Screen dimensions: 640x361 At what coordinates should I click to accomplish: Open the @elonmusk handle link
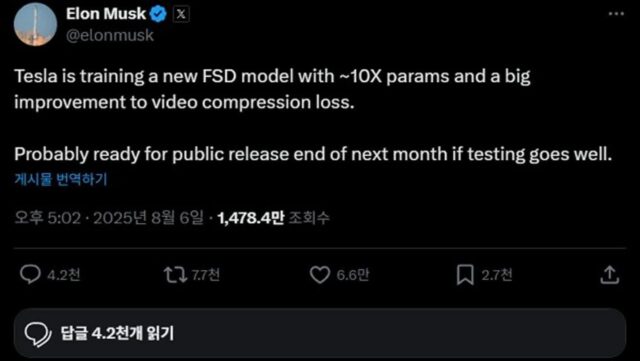(x=110, y=36)
